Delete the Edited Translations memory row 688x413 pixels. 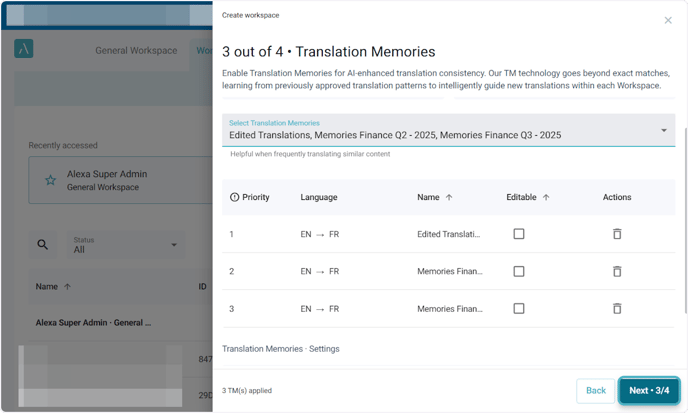coord(617,234)
